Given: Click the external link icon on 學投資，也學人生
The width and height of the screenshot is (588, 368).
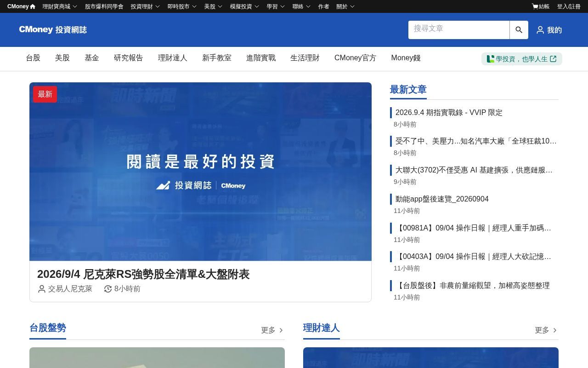Looking at the screenshot, I should pyautogui.click(x=553, y=59).
